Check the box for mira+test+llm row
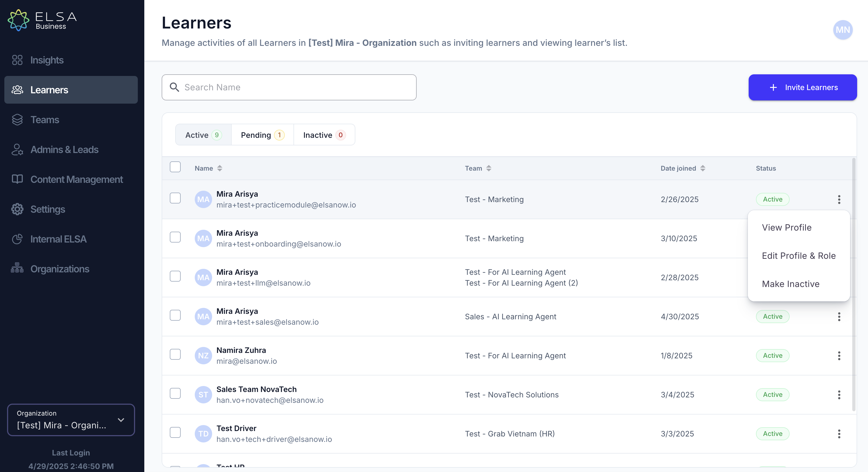 (175, 276)
